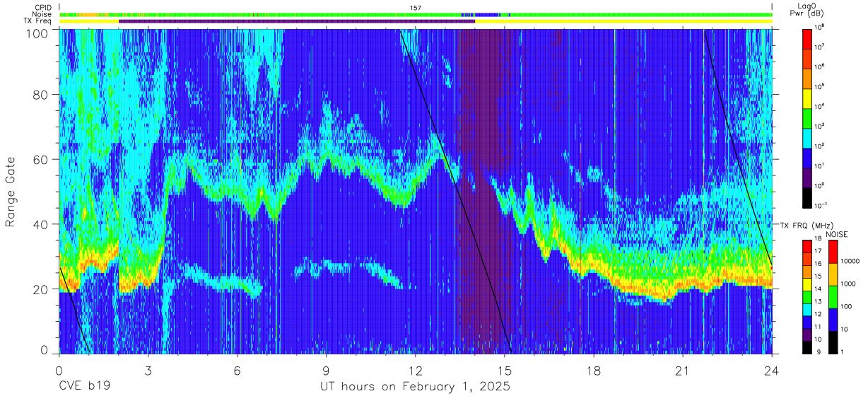Click range gate tick label 60

coord(41,159)
